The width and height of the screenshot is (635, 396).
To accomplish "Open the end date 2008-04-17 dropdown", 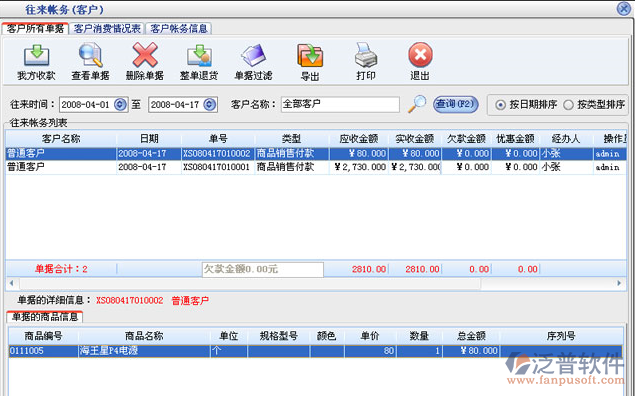I will click(209, 104).
